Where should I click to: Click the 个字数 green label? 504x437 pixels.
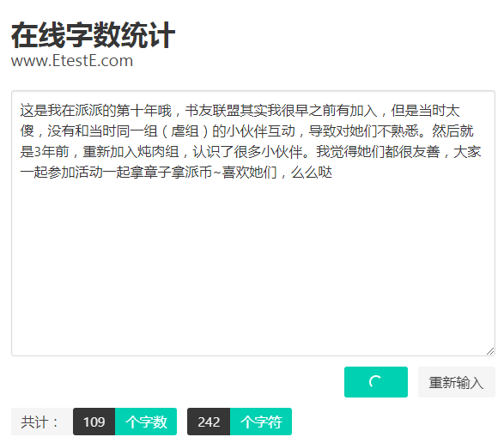pos(146,422)
